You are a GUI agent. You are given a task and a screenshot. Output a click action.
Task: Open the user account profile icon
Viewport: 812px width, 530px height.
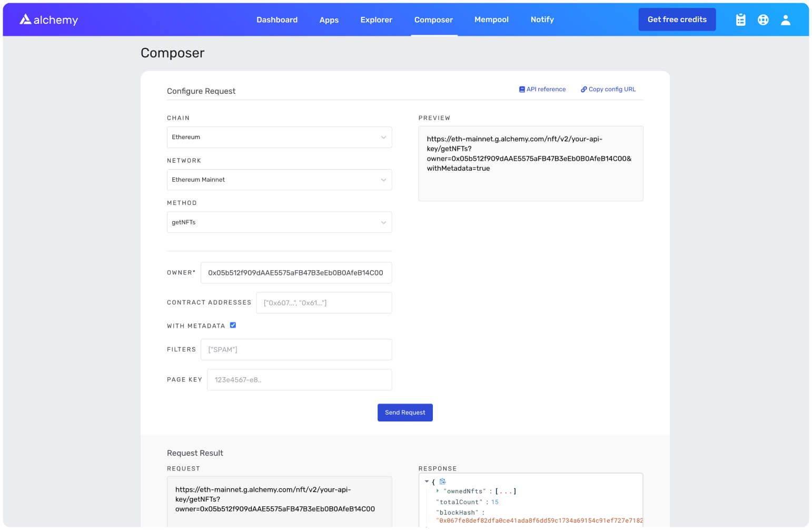(x=785, y=19)
